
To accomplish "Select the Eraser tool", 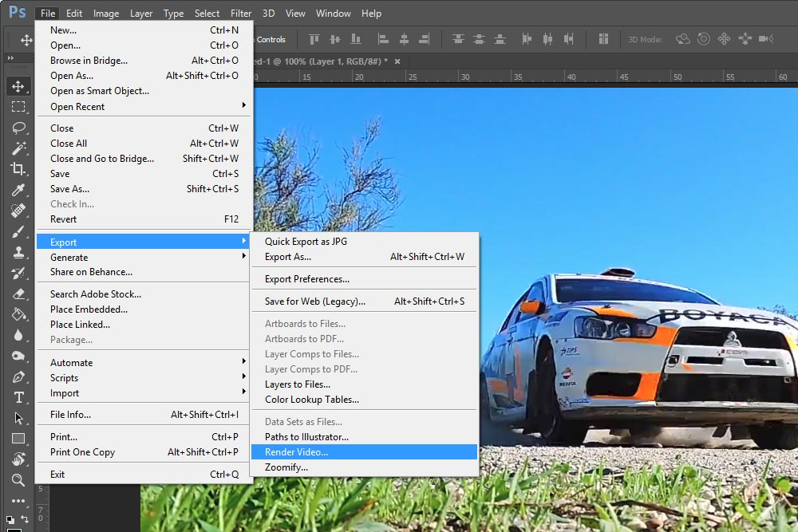I will [18, 294].
